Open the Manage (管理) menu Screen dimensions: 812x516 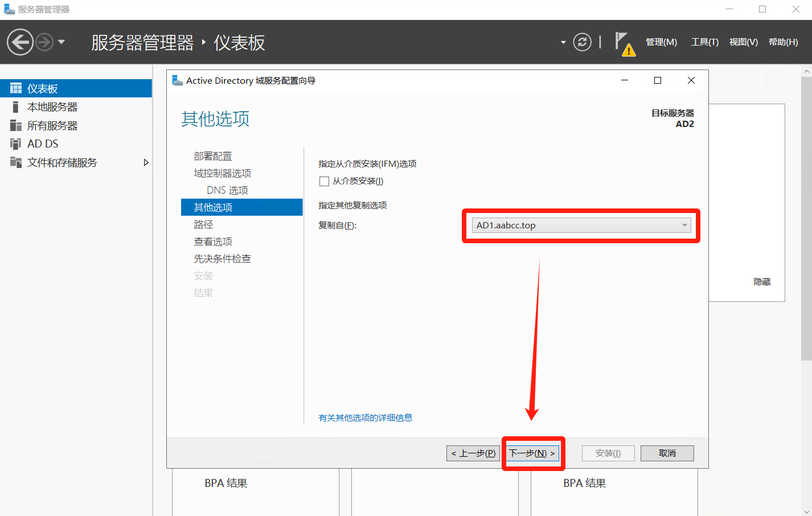(661, 42)
